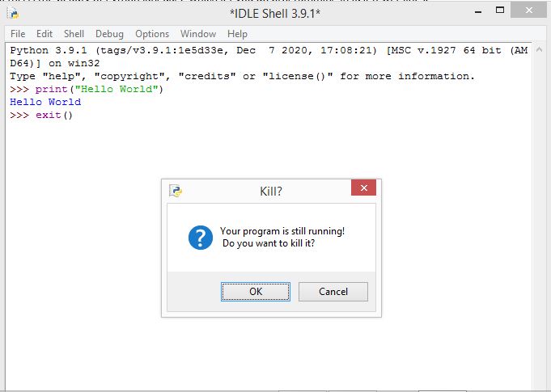Confirm killing the program with OK
Image resolution: width=551 pixels, height=392 pixels.
point(256,292)
